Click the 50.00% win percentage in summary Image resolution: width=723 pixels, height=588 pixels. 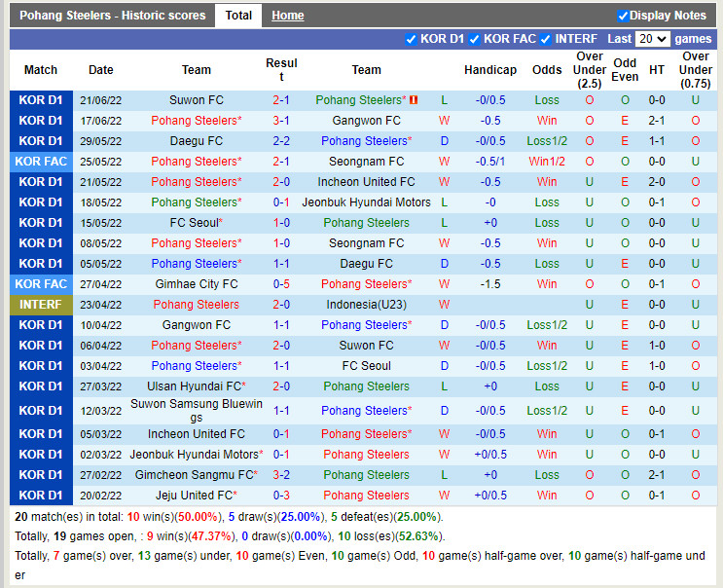198,517
